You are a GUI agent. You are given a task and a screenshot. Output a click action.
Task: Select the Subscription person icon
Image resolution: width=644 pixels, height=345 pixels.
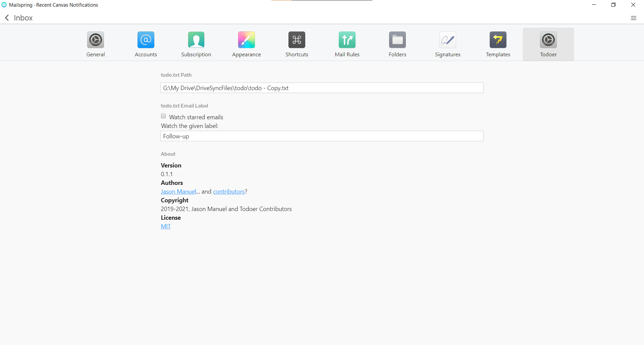pyautogui.click(x=196, y=40)
